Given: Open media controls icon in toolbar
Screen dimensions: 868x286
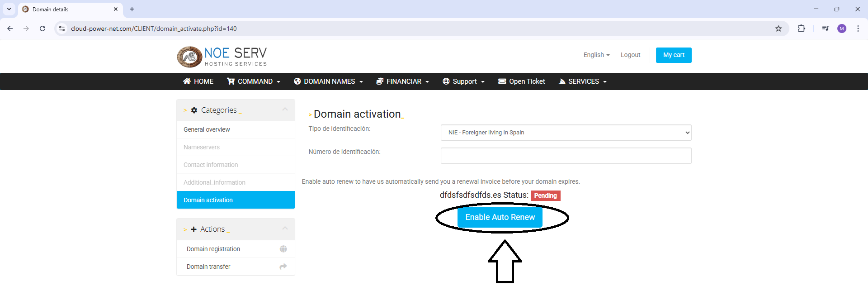Looking at the screenshot, I should [826, 29].
